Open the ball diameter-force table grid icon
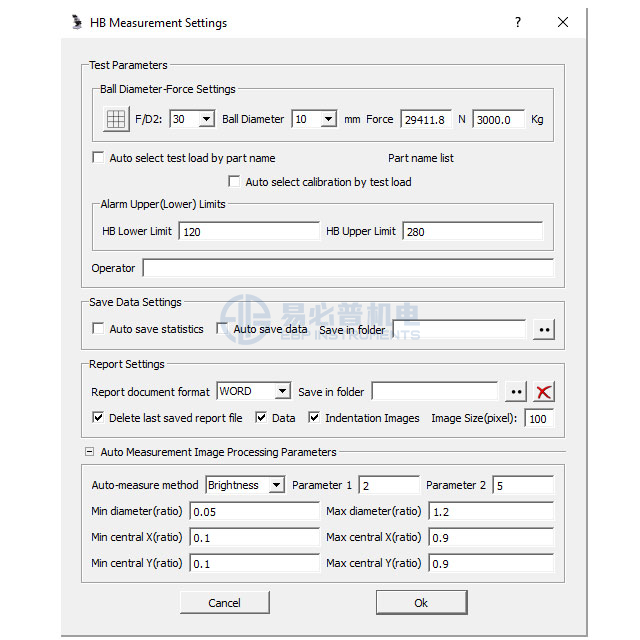The image size is (640, 640). click(x=116, y=119)
